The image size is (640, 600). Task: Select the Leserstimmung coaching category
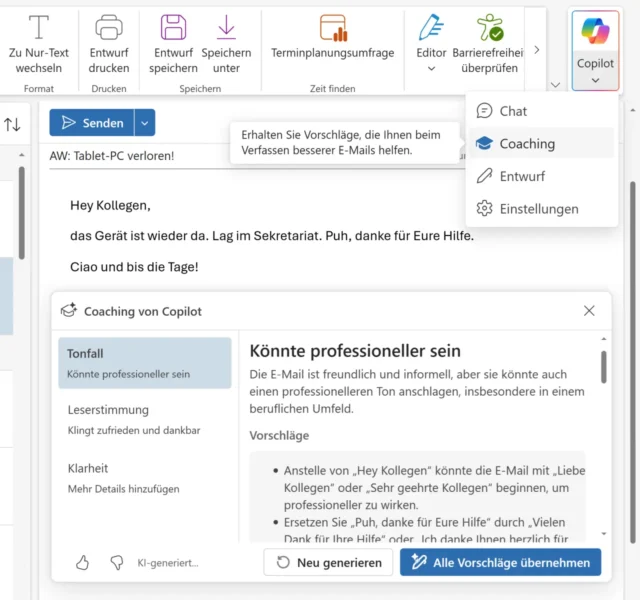tap(145, 420)
